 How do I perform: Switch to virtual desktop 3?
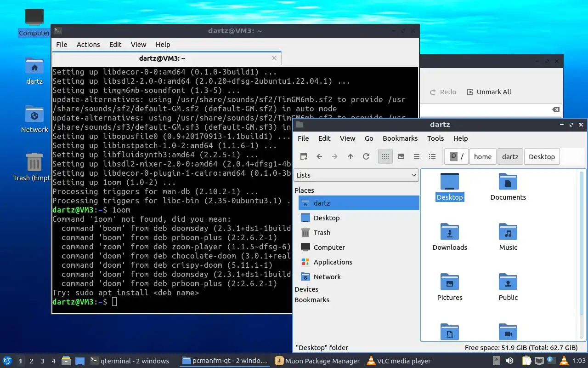click(43, 361)
